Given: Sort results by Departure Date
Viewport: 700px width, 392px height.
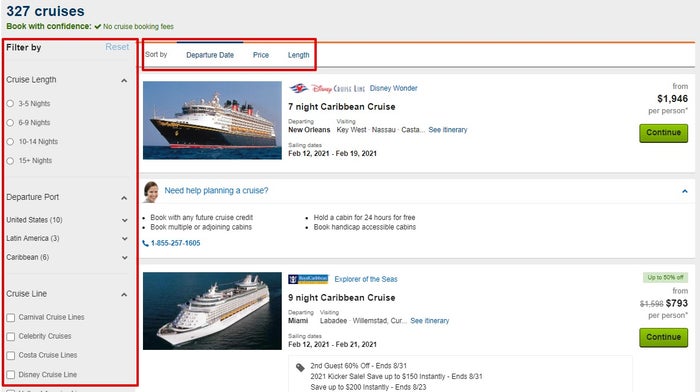Looking at the screenshot, I should point(210,55).
